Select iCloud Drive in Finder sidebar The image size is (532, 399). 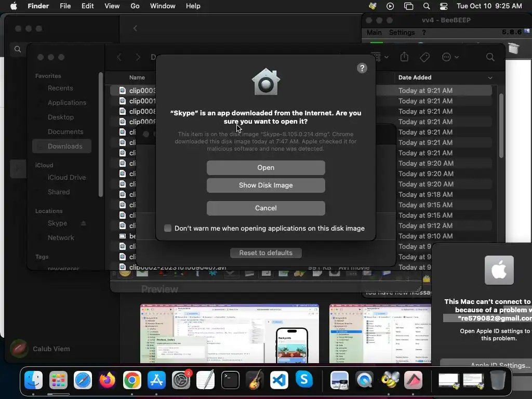coord(66,178)
